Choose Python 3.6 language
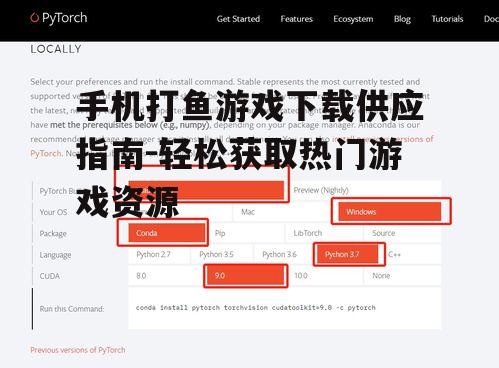499x368 pixels. click(284, 255)
